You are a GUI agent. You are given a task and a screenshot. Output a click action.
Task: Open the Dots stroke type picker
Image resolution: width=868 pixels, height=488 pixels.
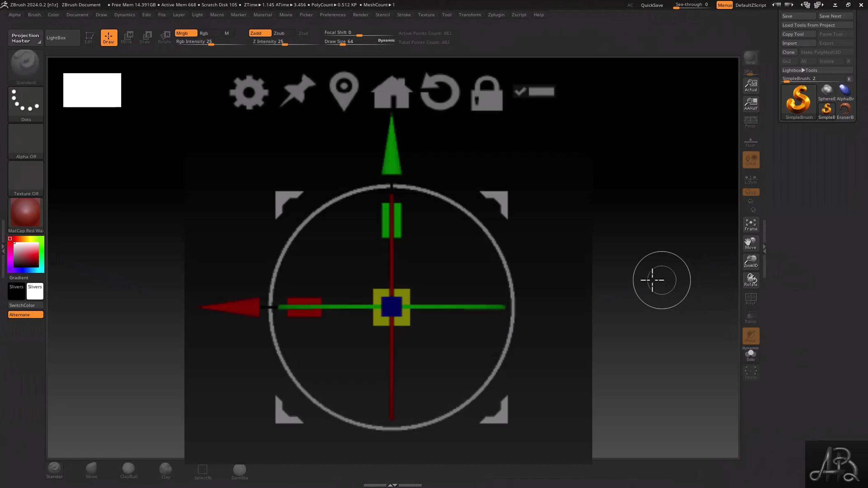25,104
